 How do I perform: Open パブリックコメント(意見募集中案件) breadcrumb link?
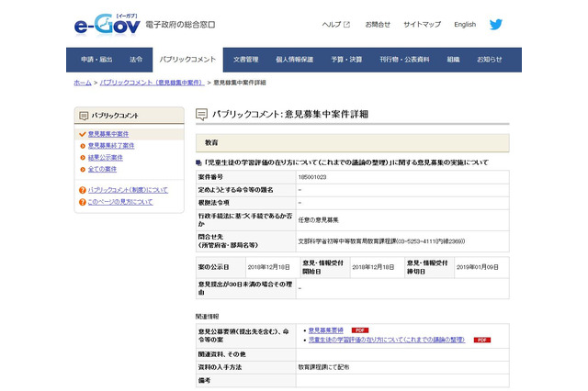[x=152, y=83]
